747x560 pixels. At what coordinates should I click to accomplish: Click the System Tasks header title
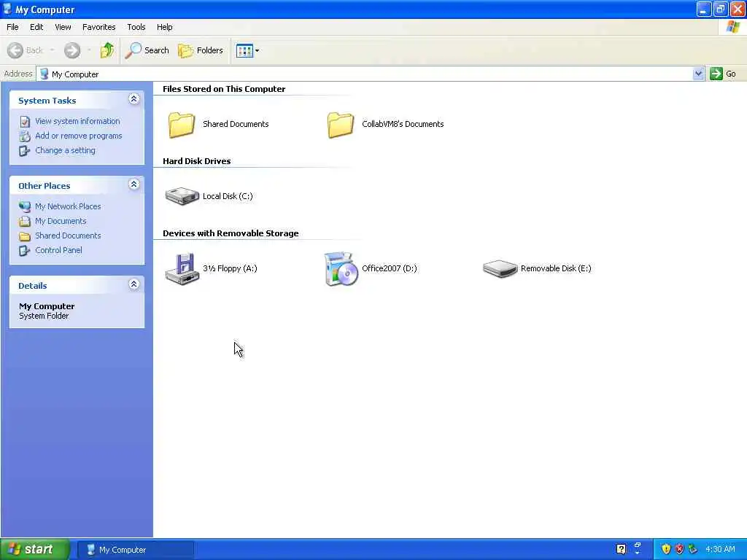coord(47,101)
